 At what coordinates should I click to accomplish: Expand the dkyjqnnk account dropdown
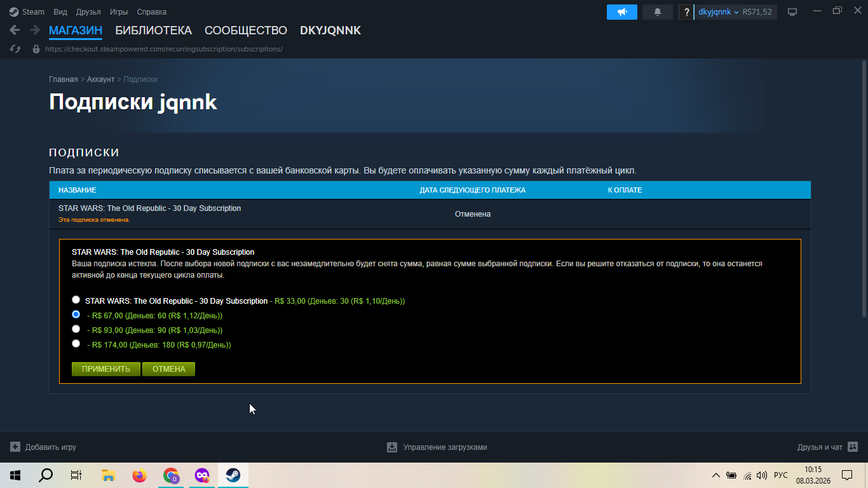pos(719,12)
